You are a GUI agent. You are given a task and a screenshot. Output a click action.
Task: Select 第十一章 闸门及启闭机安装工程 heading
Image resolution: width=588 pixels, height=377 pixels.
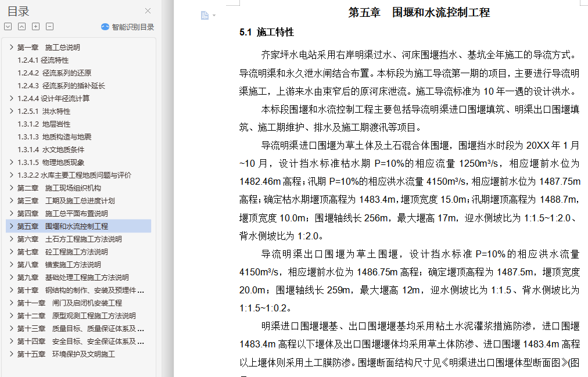[70, 303]
